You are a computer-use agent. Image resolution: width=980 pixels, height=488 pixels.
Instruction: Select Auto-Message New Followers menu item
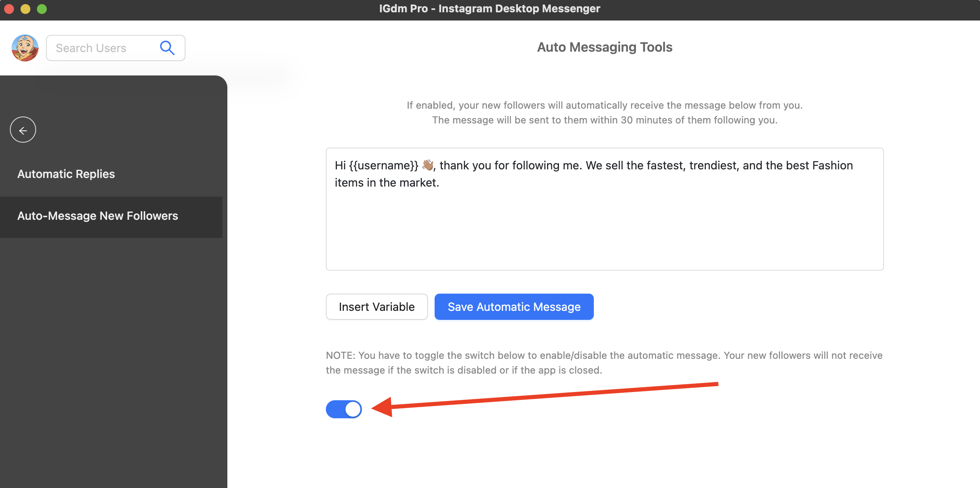[98, 216]
